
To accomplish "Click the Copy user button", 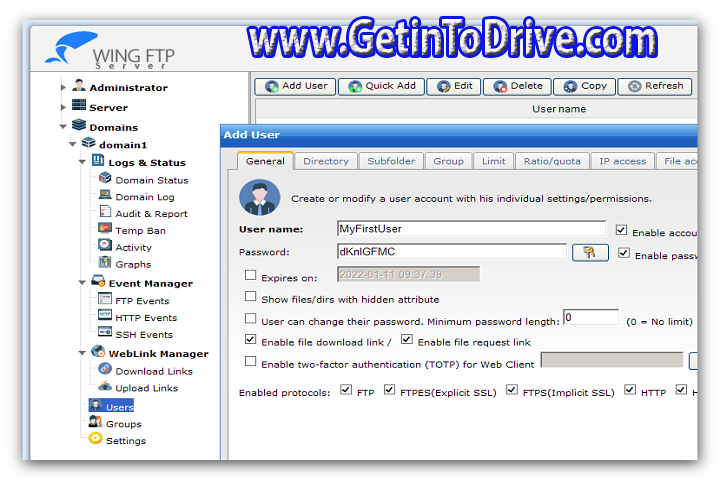I will tap(584, 86).
